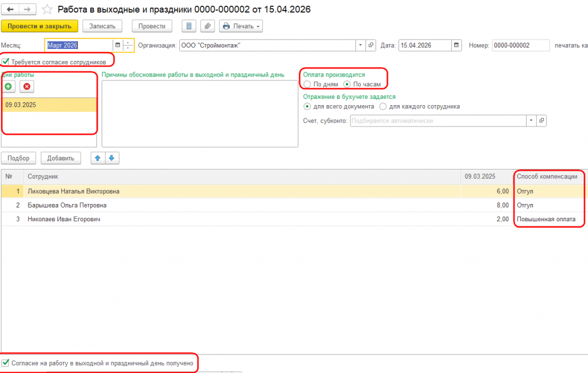Toggle 'Согласие на работу в выходной' checkbox
The height and width of the screenshot is (373, 588).
point(6,363)
